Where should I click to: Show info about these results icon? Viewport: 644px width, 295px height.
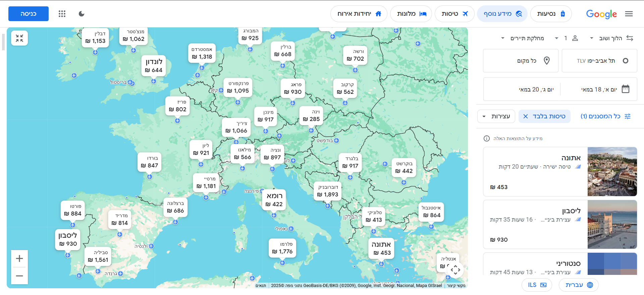click(x=487, y=138)
